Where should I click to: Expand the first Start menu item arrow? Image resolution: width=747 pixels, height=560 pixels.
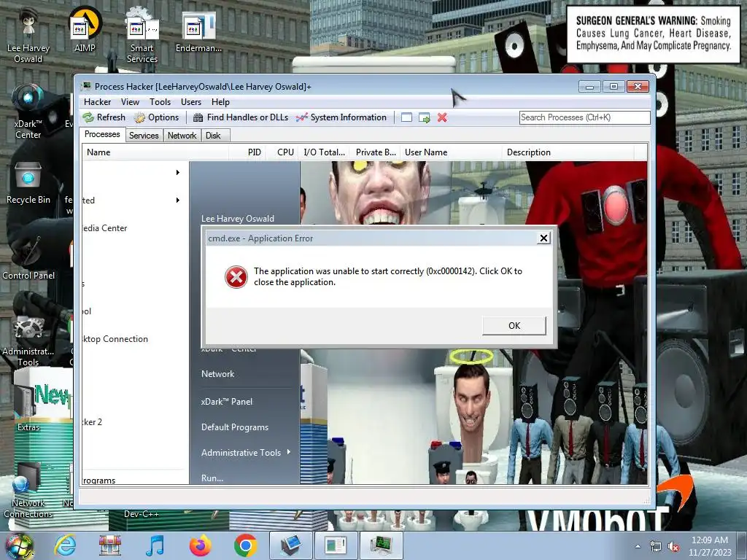[178, 172]
